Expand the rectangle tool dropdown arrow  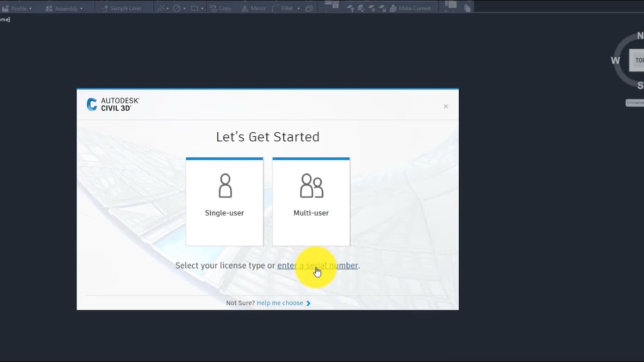pyautogui.click(x=202, y=9)
